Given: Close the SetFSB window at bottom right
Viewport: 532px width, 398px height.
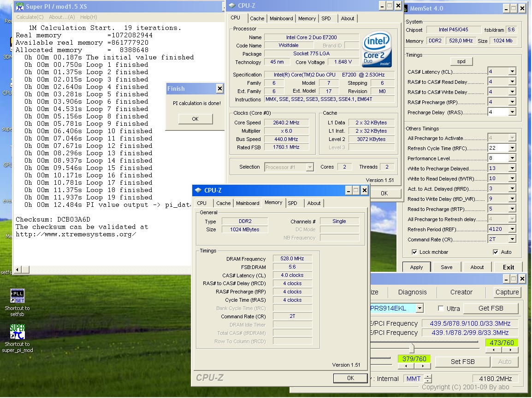Looking at the screenshot, I should tap(522, 279).
